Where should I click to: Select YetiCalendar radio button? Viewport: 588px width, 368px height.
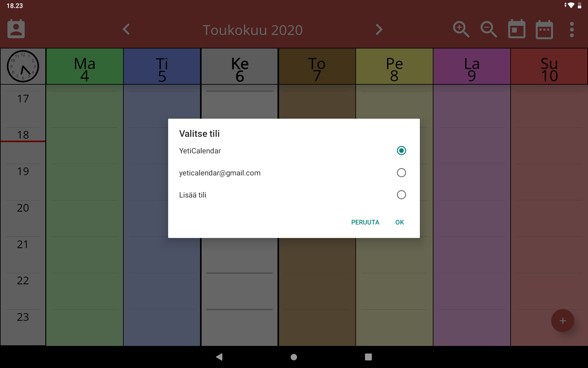pos(401,151)
